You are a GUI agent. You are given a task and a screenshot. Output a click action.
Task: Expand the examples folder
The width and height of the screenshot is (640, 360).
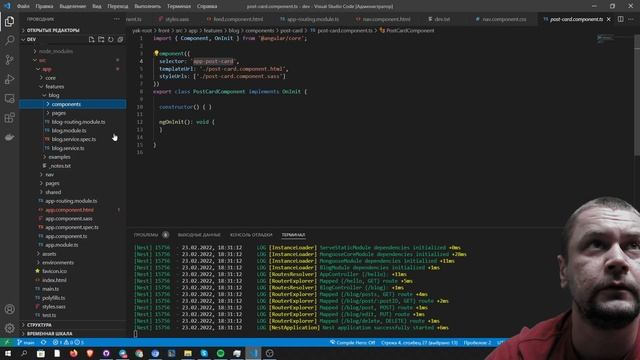coord(59,157)
